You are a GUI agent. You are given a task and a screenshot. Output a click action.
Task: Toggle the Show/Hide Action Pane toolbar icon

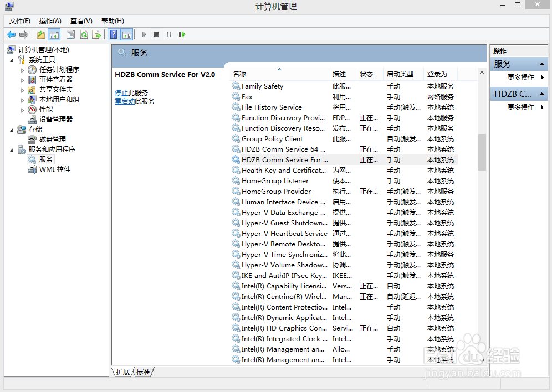point(127,34)
